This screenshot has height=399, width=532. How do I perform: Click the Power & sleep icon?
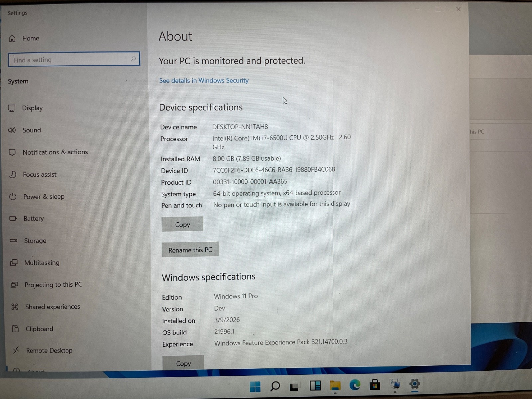point(13,197)
